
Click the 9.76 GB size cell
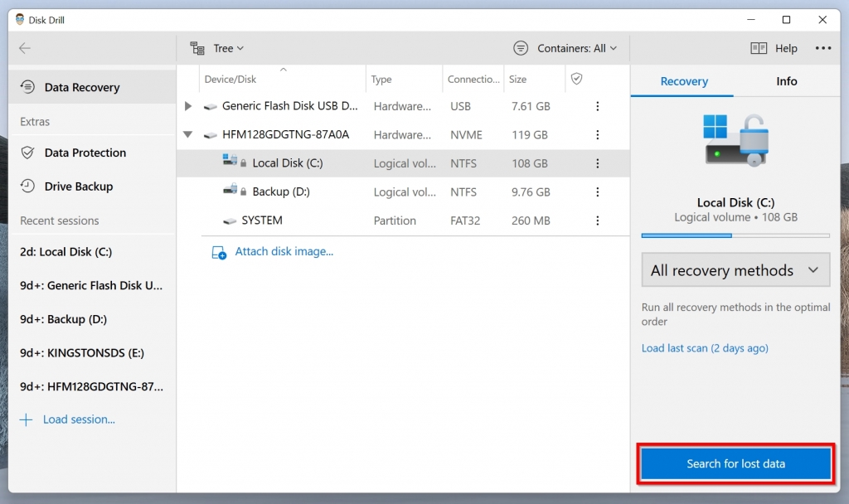point(531,192)
